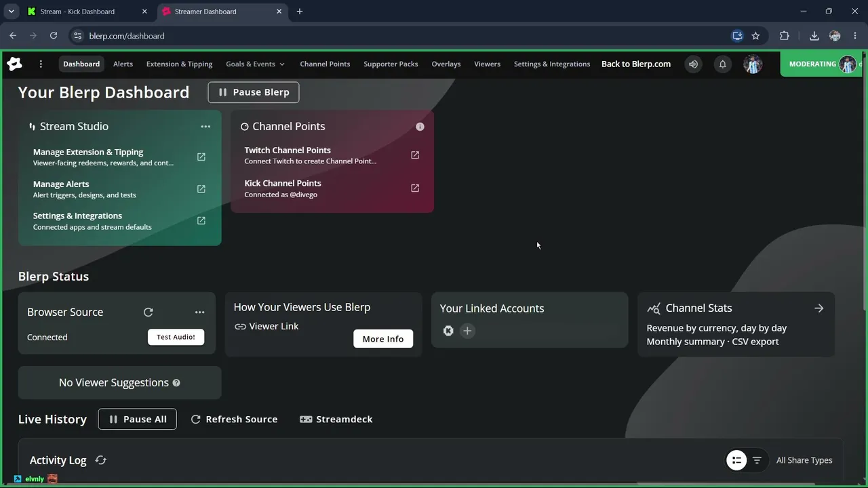The image size is (868, 488).
Task: Click the Channel Stats card title
Action: tap(698, 308)
